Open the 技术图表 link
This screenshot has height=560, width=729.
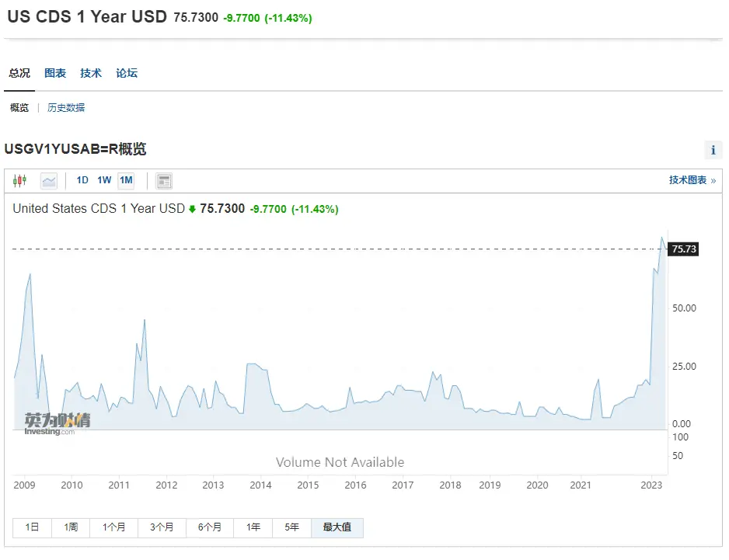coord(692,180)
